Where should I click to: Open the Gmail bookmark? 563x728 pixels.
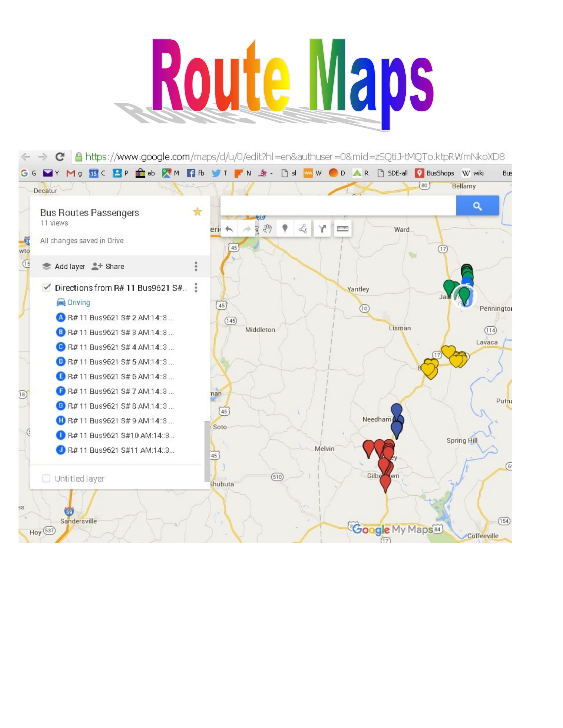point(74,173)
